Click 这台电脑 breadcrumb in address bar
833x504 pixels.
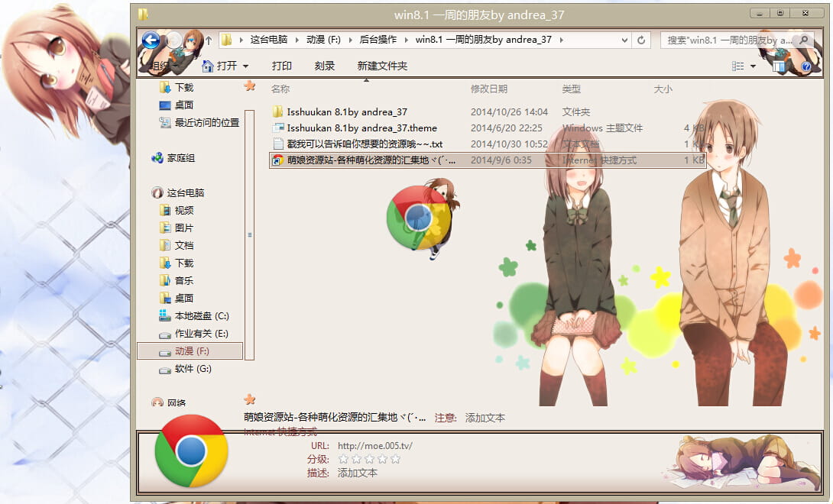(x=269, y=40)
